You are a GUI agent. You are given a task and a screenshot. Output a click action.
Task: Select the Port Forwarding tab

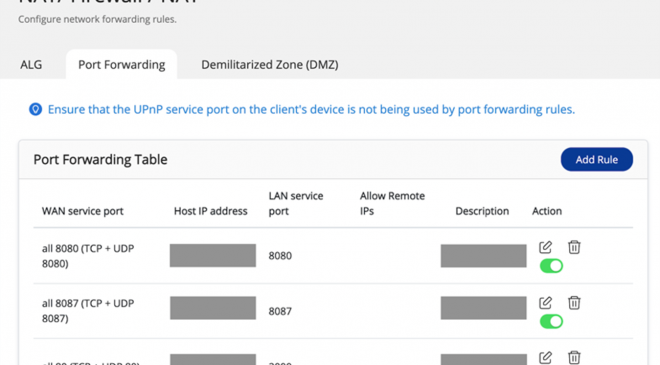[122, 64]
